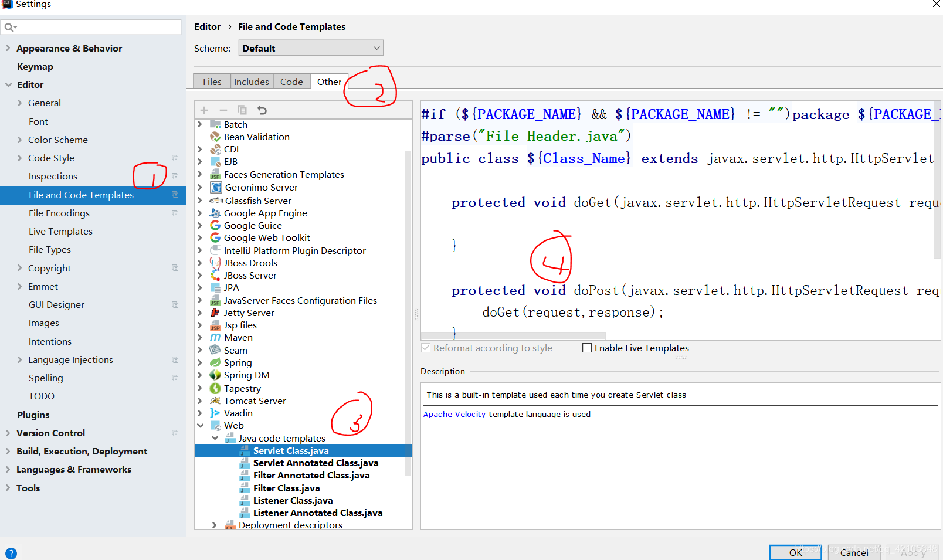Click the project-level icon beside Code Style
The image size is (943, 560).
(175, 158)
